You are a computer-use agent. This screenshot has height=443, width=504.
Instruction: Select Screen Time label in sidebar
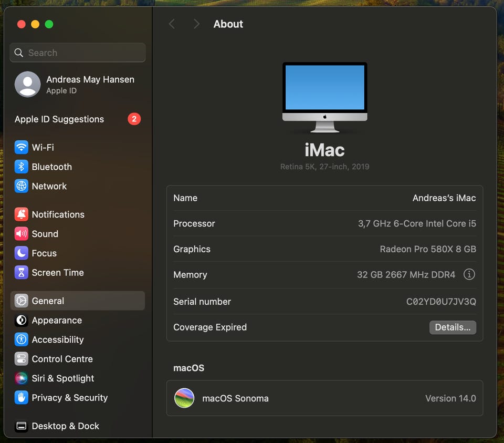[x=58, y=273]
